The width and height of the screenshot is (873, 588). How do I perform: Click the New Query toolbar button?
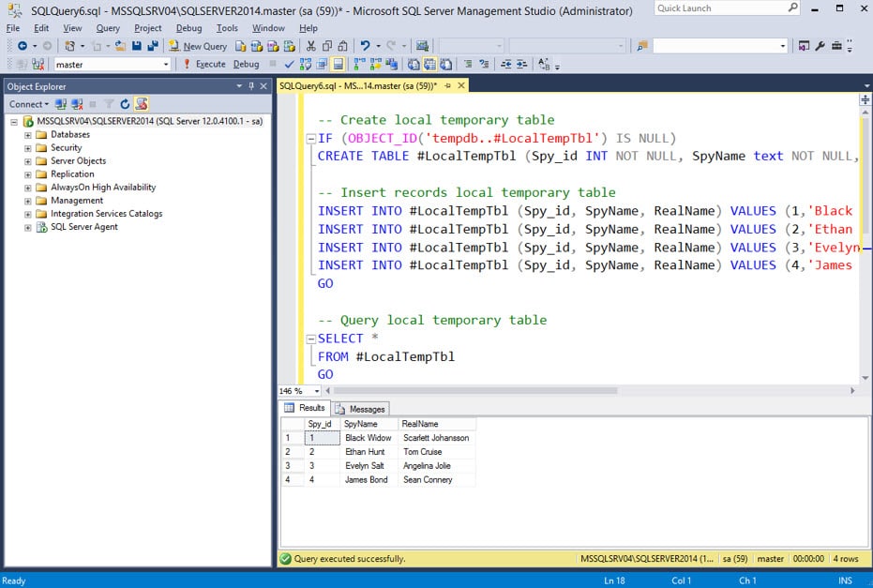(x=198, y=46)
